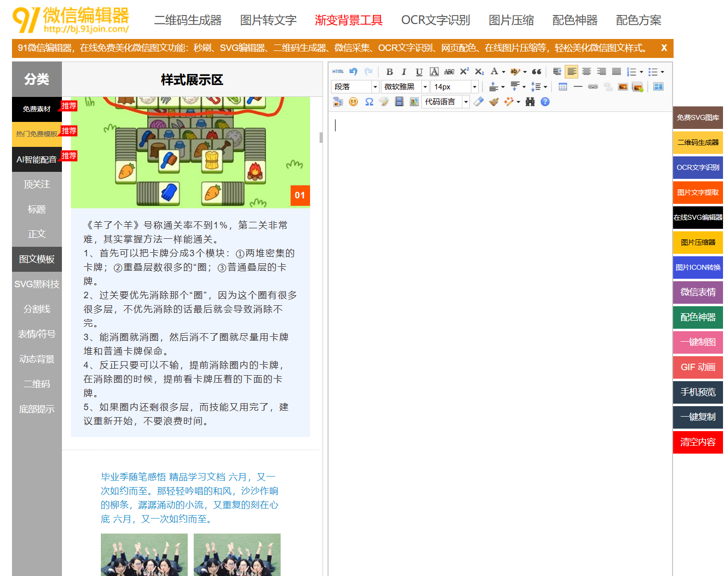Open the HTML source view
This screenshot has width=728, height=576.
(x=338, y=71)
